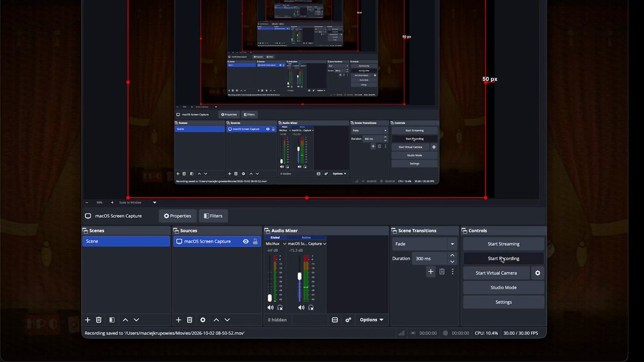Open the Fade transition dropdown
This screenshot has height=362, width=644.
pos(425,244)
